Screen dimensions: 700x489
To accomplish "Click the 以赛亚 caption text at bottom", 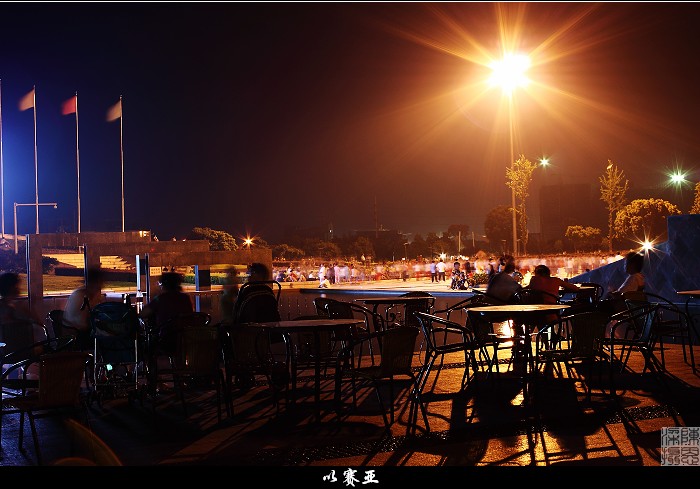I will [x=350, y=477].
